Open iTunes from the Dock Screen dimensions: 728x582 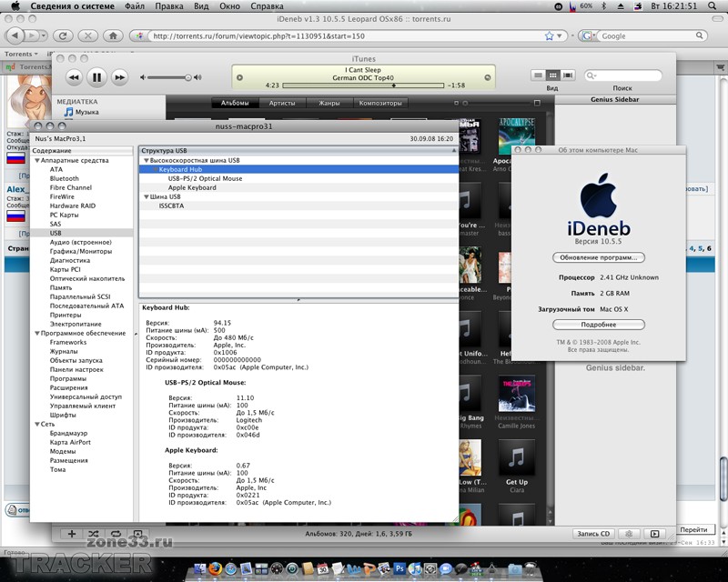coord(415,568)
